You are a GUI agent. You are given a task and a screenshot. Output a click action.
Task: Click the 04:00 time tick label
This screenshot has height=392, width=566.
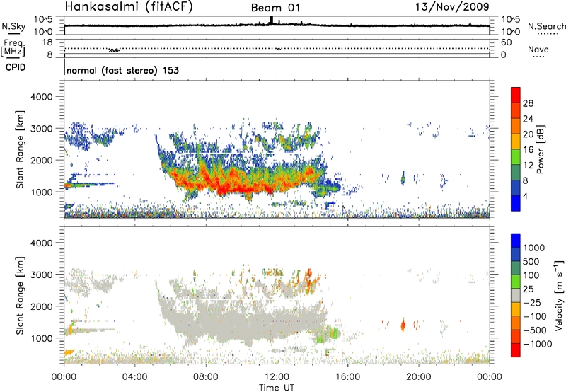(x=134, y=377)
